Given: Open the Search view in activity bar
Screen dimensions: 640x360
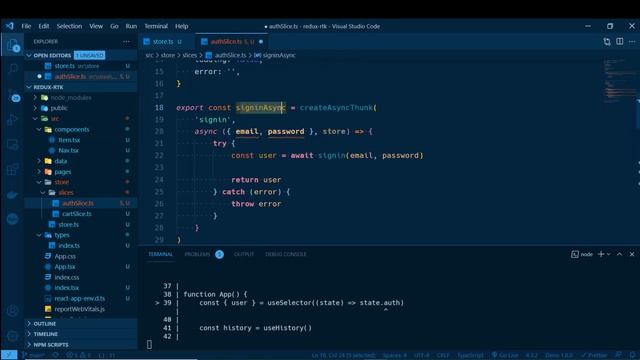Looking at the screenshot, I should pyautogui.click(x=13, y=69).
